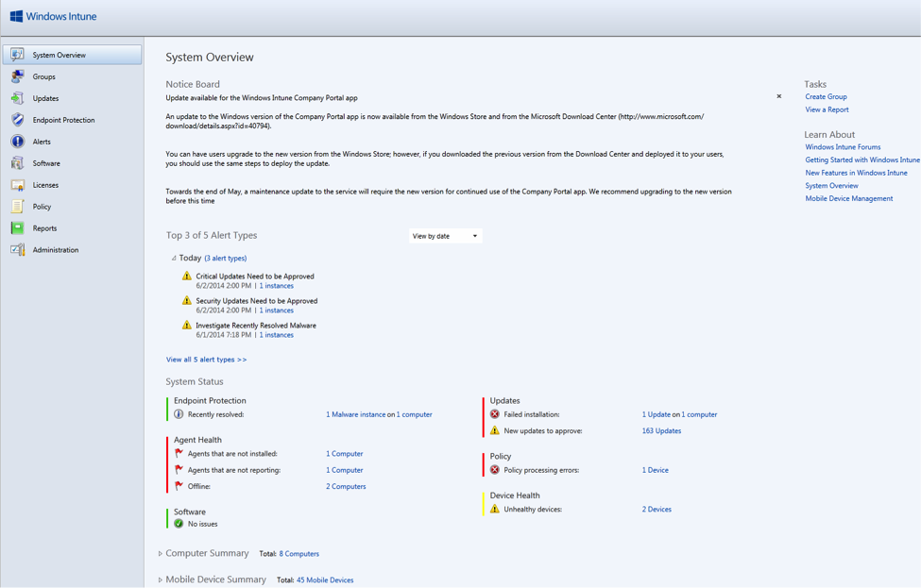Expand the Mobile Device Summary section
Screen dimensions: 921x588
pos(161,580)
